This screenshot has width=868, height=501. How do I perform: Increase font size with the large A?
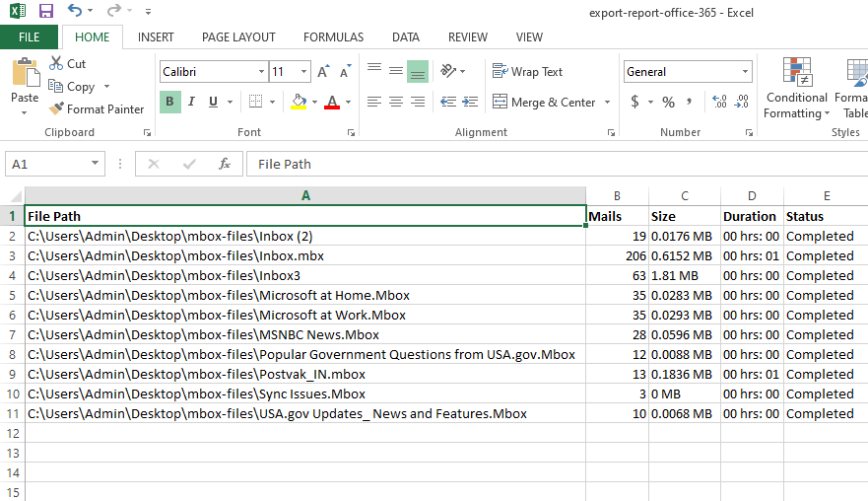point(323,71)
